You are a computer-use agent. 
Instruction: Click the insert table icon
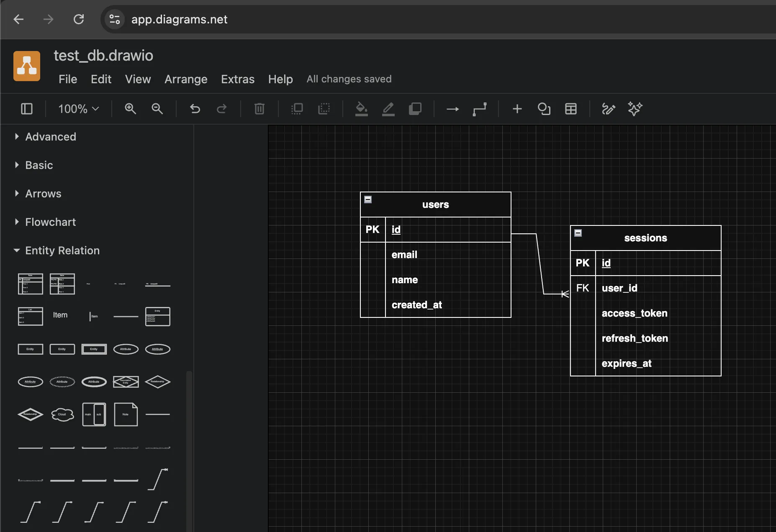571,109
